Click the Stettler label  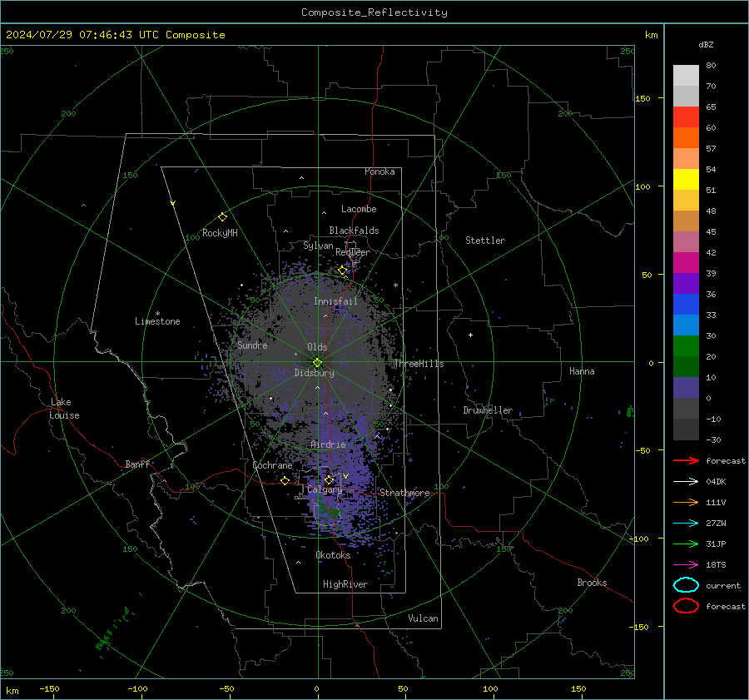point(485,241)
